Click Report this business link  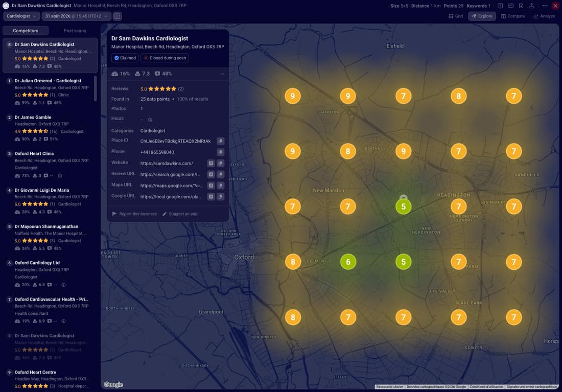pos(134,214)
